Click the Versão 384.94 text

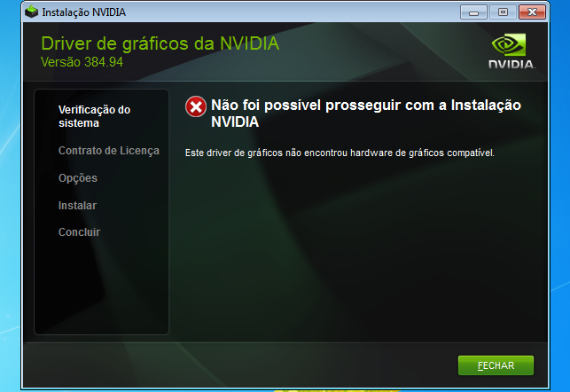pos(82,62)
